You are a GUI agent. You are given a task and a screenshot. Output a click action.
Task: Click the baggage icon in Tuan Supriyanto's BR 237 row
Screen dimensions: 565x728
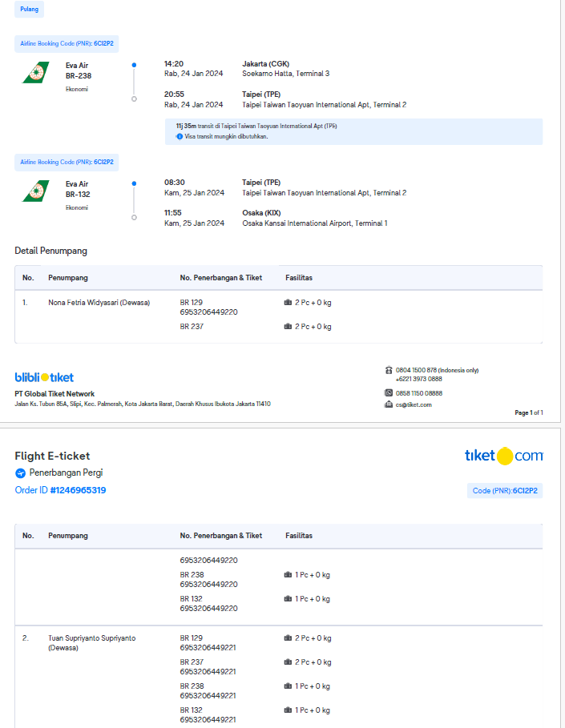[288, 662]
